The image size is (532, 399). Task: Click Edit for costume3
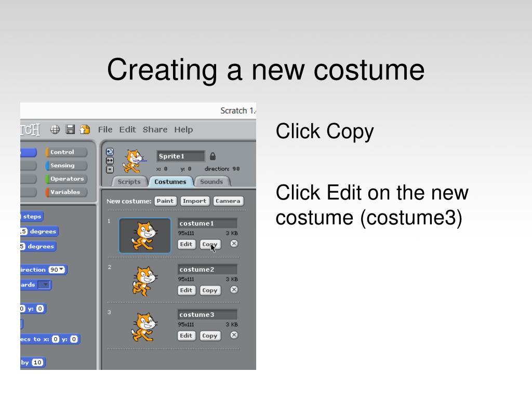(x=187, y=335)
